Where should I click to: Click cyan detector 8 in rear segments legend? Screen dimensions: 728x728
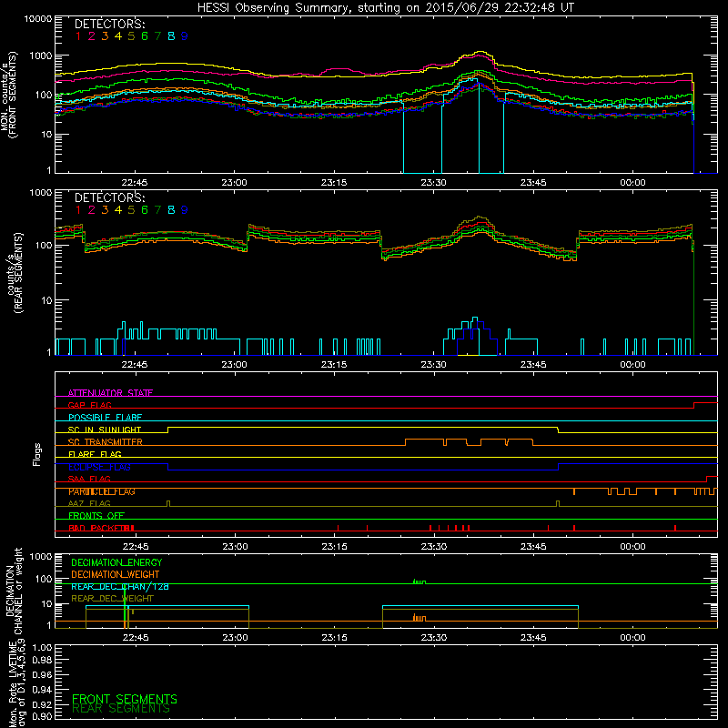coord(171,210)
